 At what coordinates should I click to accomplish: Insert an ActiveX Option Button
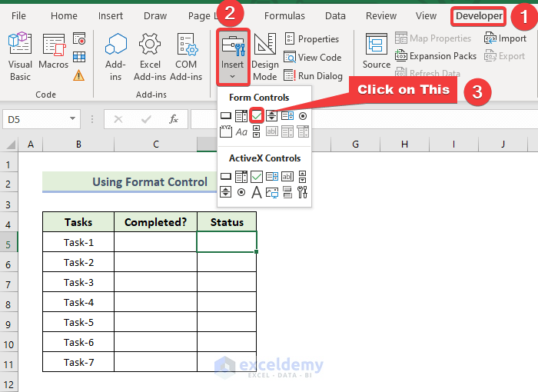point(241,192)
